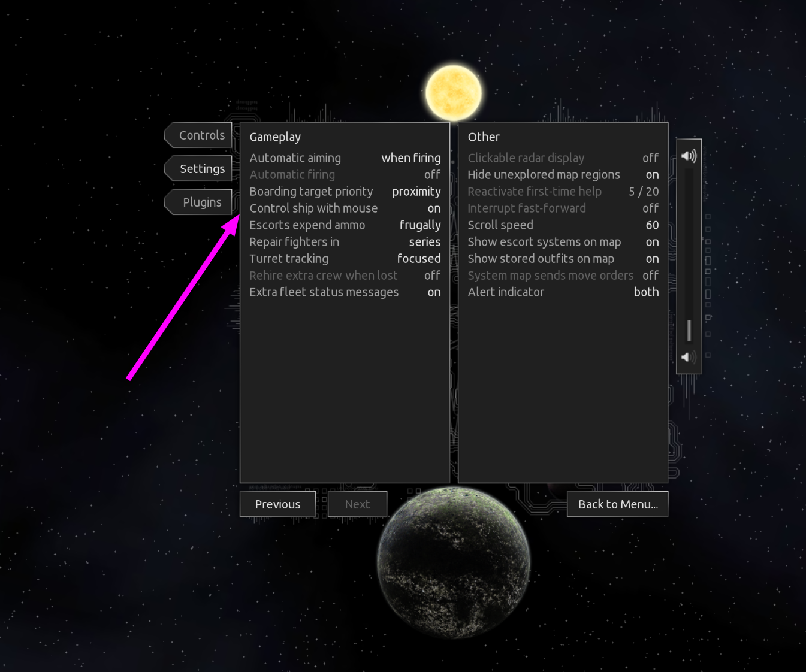Change Repair fighters in series option

345,241
